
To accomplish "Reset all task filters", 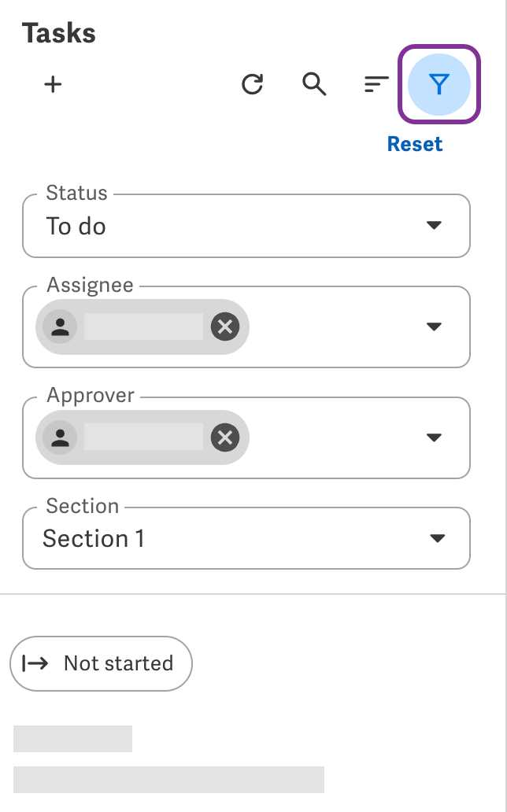I will click(x=415, y=144).
